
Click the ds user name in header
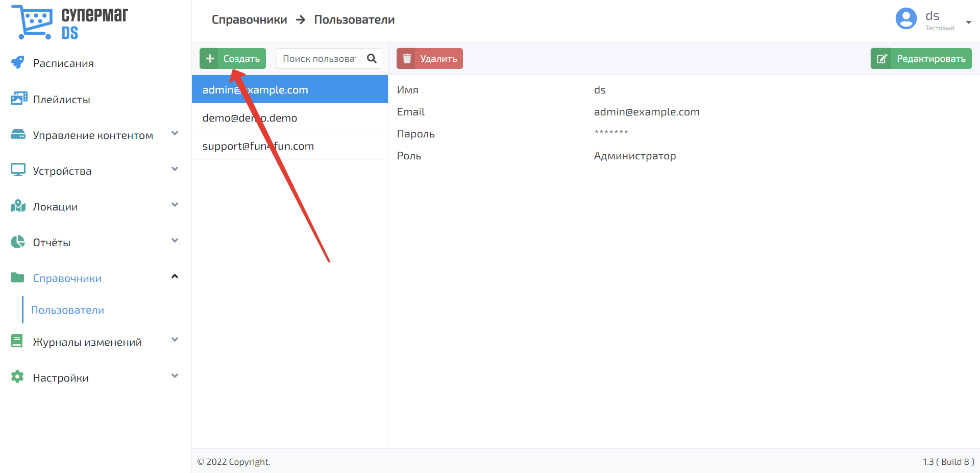932,16
